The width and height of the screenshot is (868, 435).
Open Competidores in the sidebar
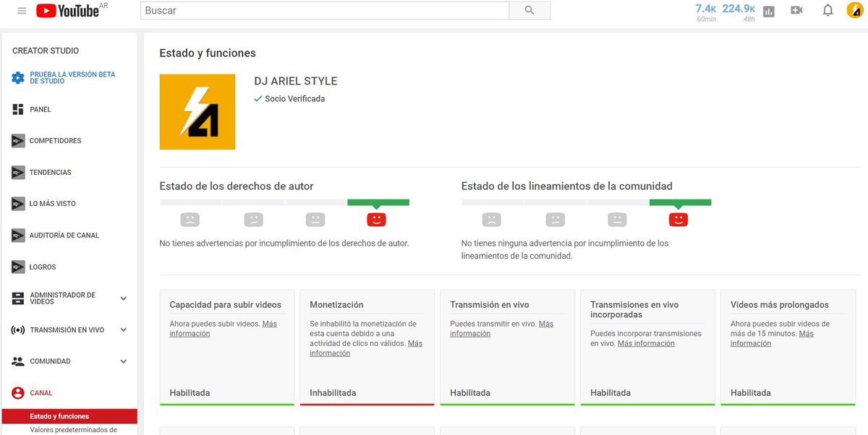[x=56, y=141]
